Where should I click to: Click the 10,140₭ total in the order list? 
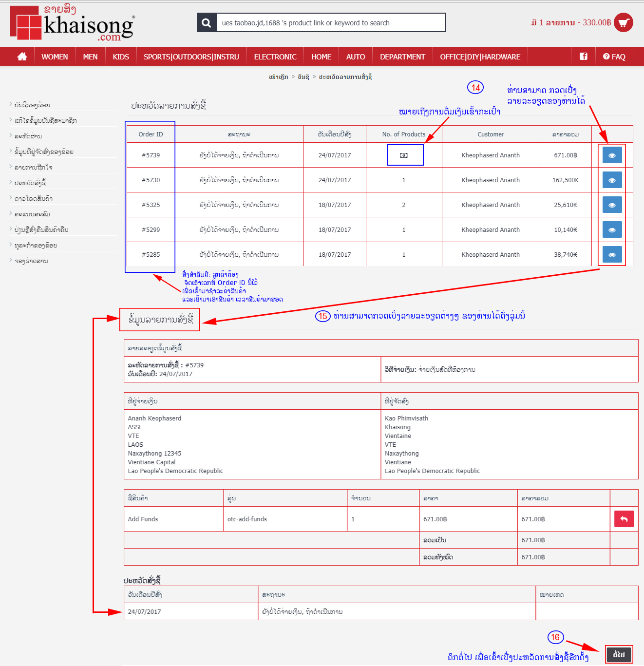pos(566,230)
